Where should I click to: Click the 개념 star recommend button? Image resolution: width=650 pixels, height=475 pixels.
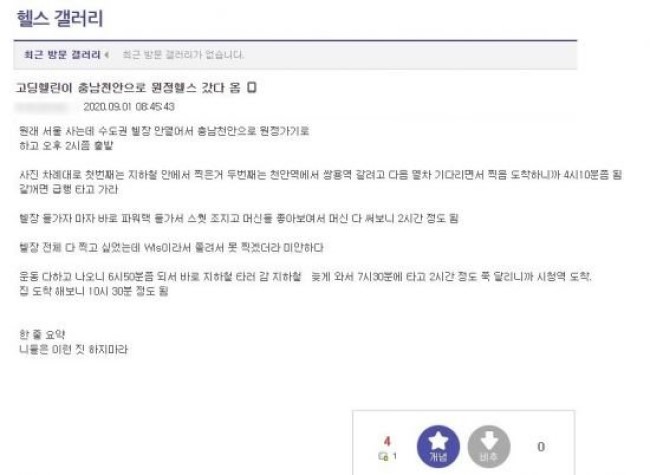coord(438,446)
